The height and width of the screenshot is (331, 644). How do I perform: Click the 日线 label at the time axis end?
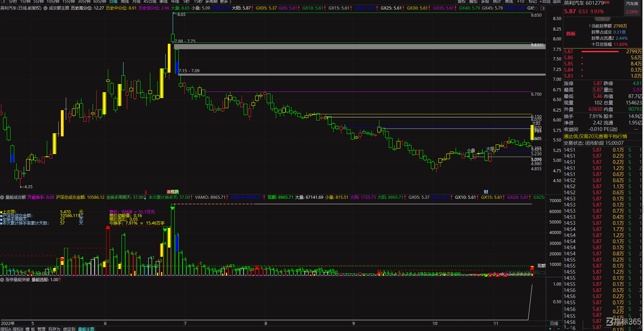coord(554,324)
